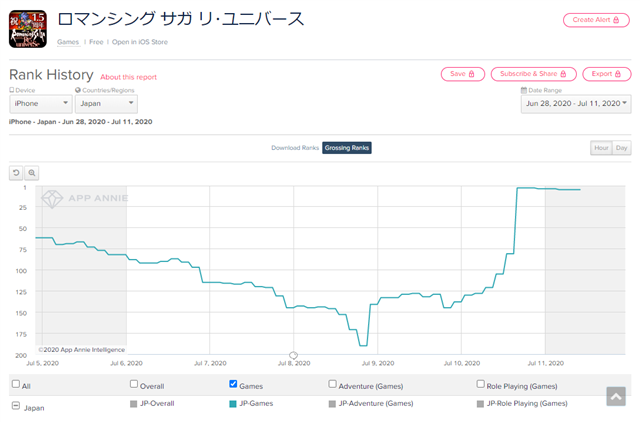Click the Rank History heading

[x=51, y=75]
